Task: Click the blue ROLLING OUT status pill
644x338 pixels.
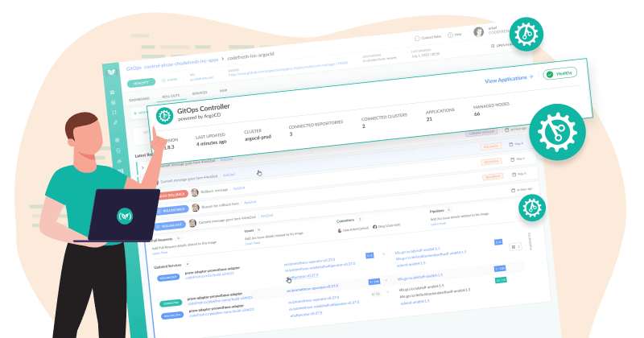Action: tap(171, 226)
